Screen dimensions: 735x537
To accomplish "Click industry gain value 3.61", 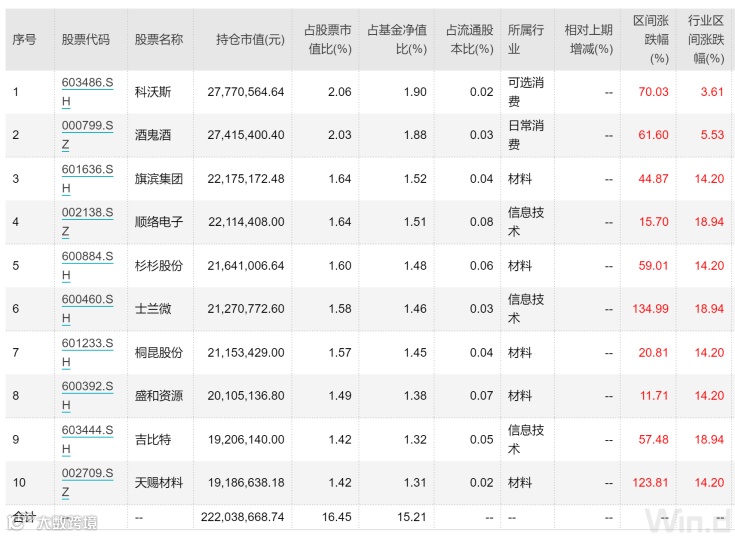I will pyautogui.click(x=712, y=92).
